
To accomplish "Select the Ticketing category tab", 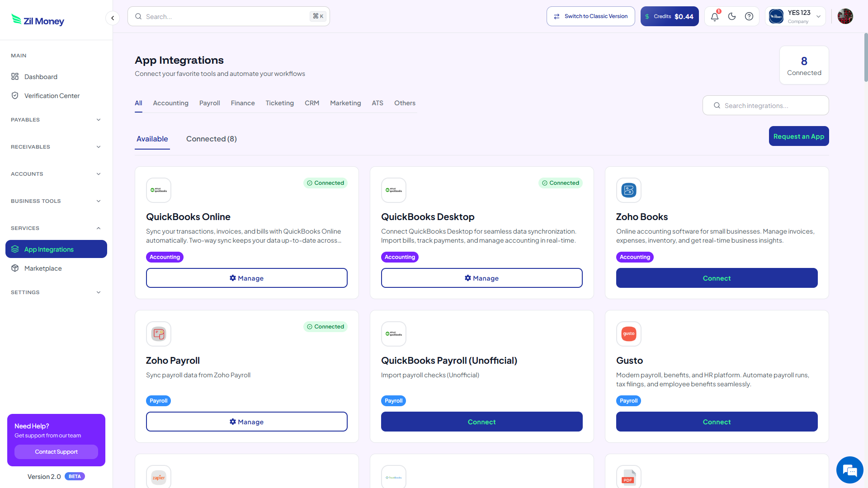I will pos(280,103).
